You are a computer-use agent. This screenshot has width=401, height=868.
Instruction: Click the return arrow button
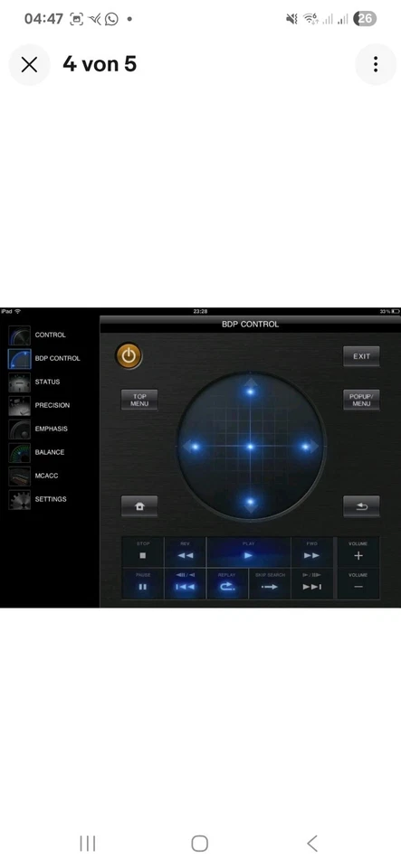click(361, 506)
